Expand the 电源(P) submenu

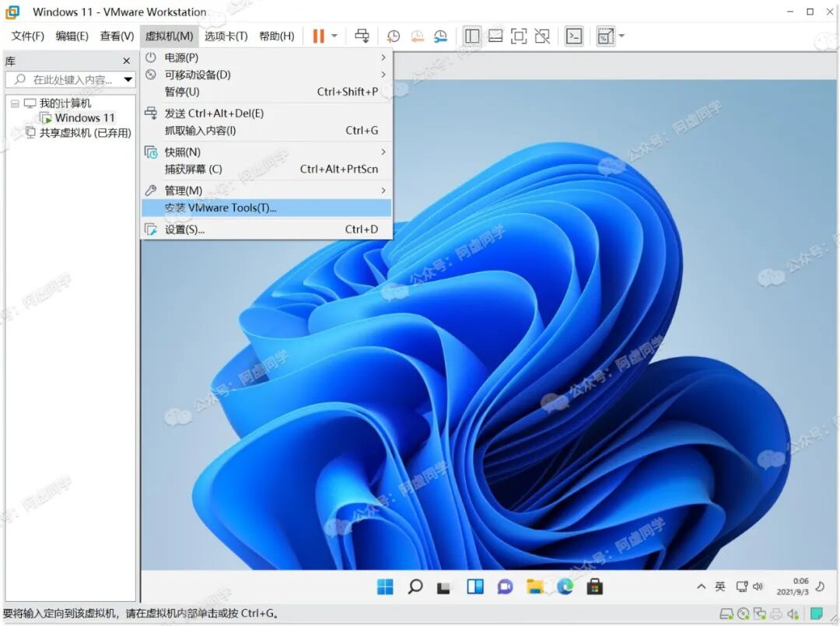tap(266, 58)
